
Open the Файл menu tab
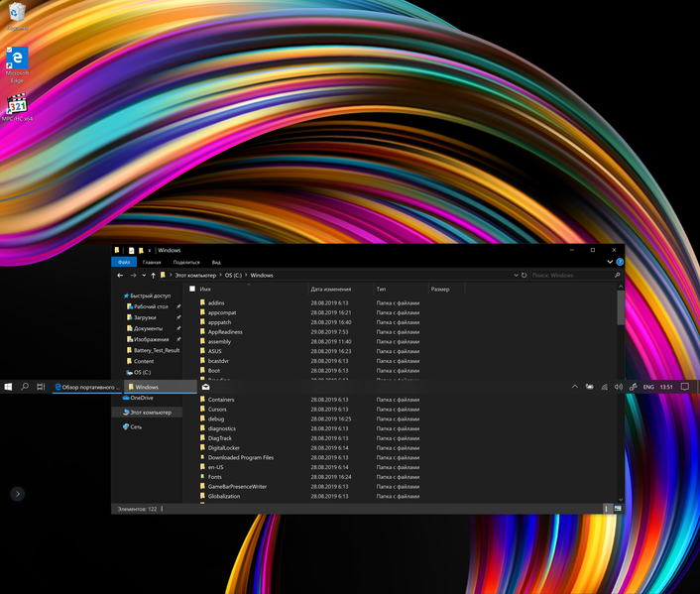point(124,262)
